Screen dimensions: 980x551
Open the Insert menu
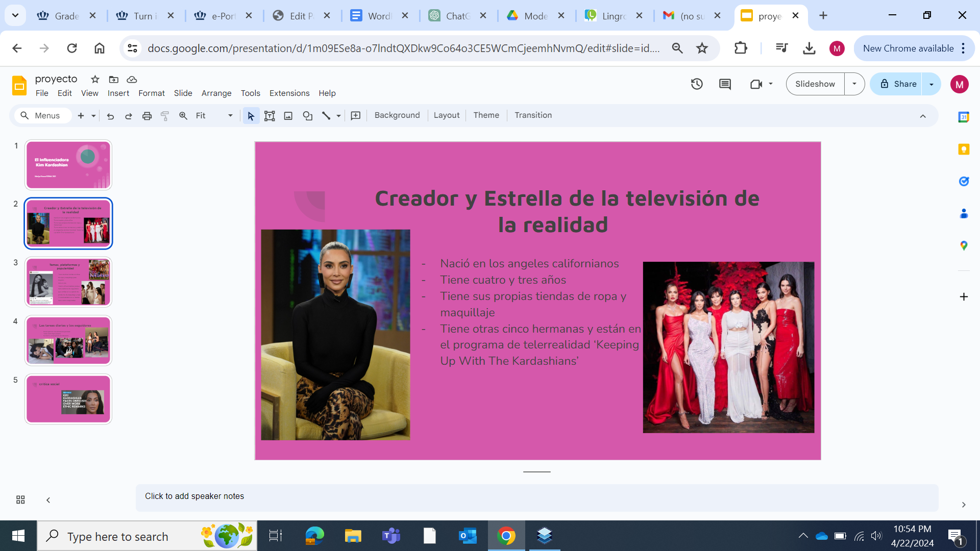point(118,93)
